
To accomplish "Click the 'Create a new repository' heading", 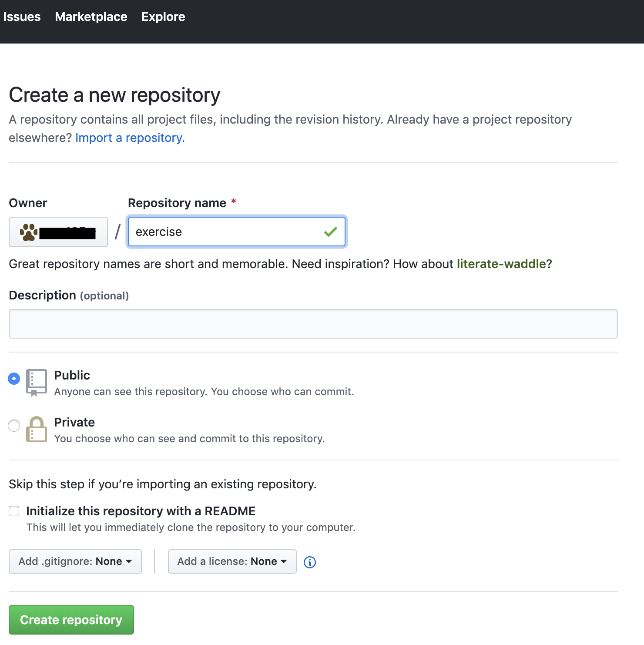I will (115, 95).
